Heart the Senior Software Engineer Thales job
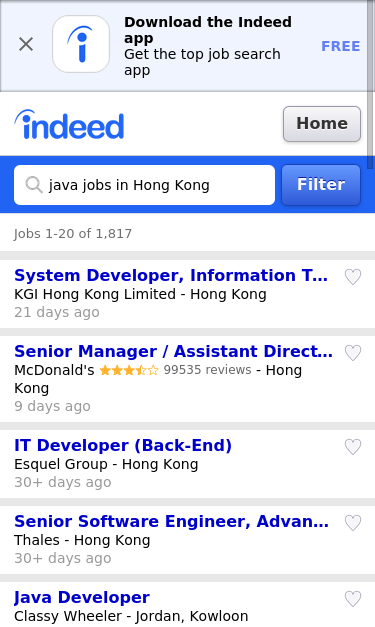 click(353, 523)
